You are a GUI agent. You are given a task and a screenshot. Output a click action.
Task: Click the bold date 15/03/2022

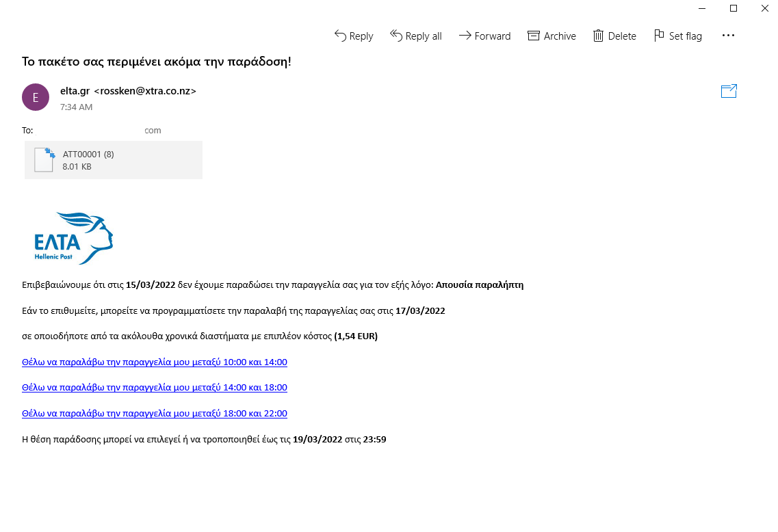(151, 284)
